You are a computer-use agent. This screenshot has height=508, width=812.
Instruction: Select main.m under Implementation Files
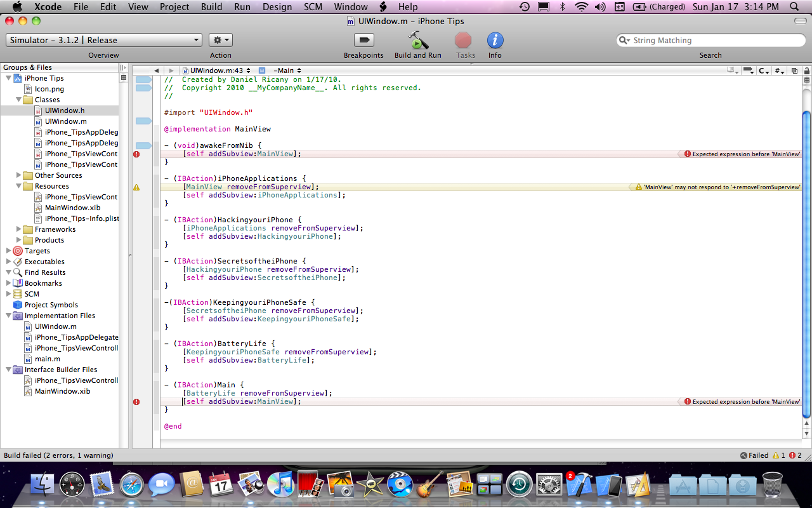(x=48, y=359)
